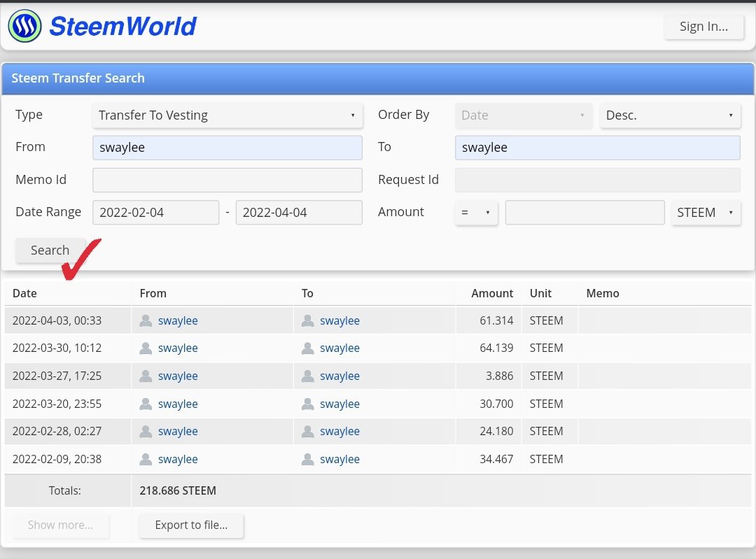Click the Sign In button
Image resolution: width=756 pixels, height=559 pixels.
(703, 27)
